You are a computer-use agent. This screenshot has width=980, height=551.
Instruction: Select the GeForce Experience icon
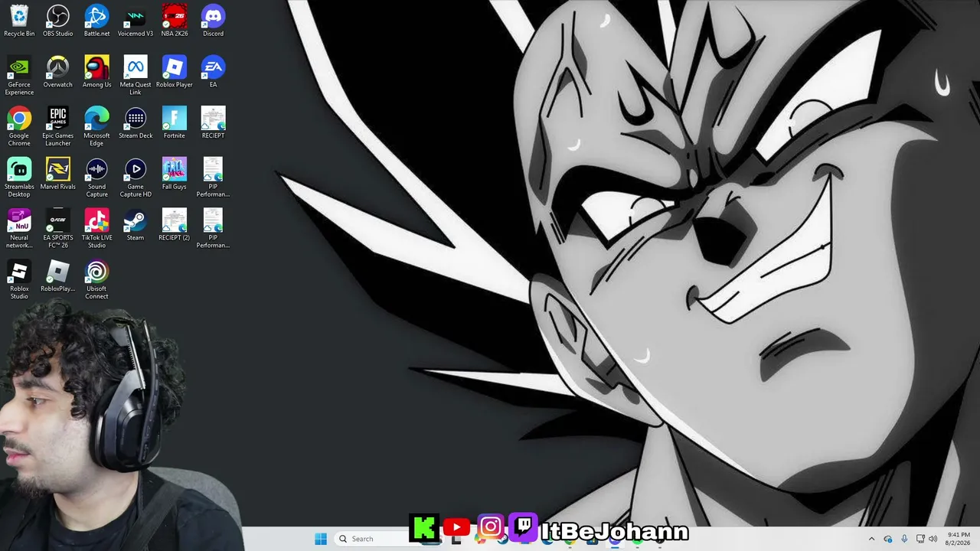19,75
